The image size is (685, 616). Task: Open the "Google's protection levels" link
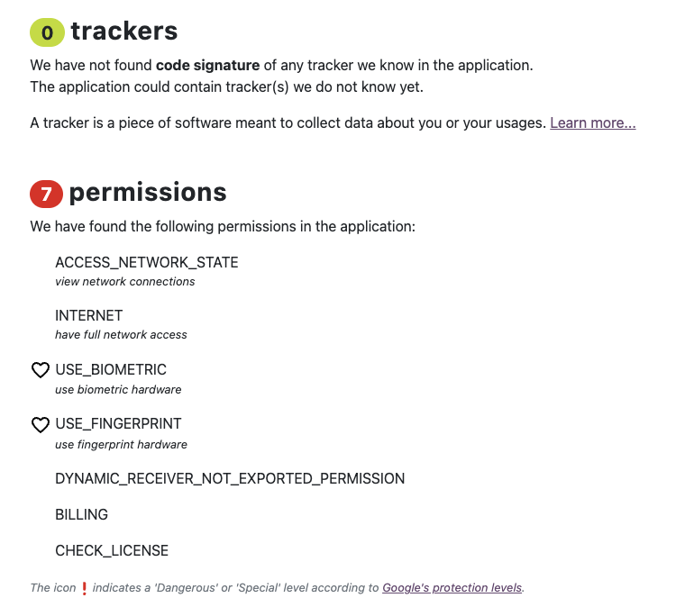[452, 588]
